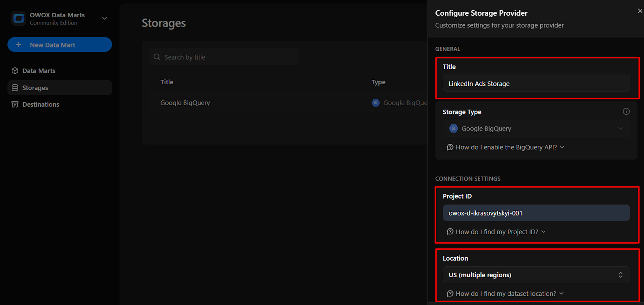This screenshot has width=644, height=305.
Task: Open Destinations in the sidebar
Action: click(60, 104)
